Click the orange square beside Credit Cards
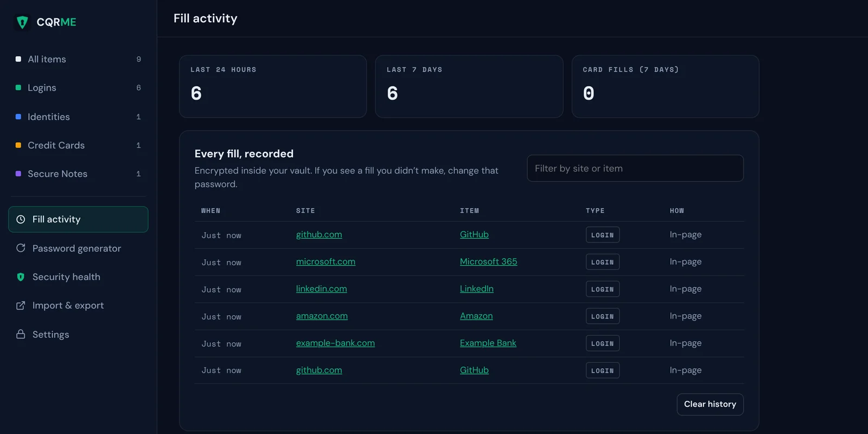868x434 pixels. 18,145
